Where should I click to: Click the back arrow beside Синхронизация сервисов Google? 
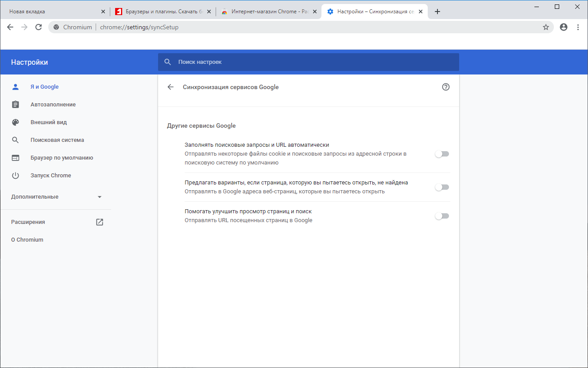[170, 87]
